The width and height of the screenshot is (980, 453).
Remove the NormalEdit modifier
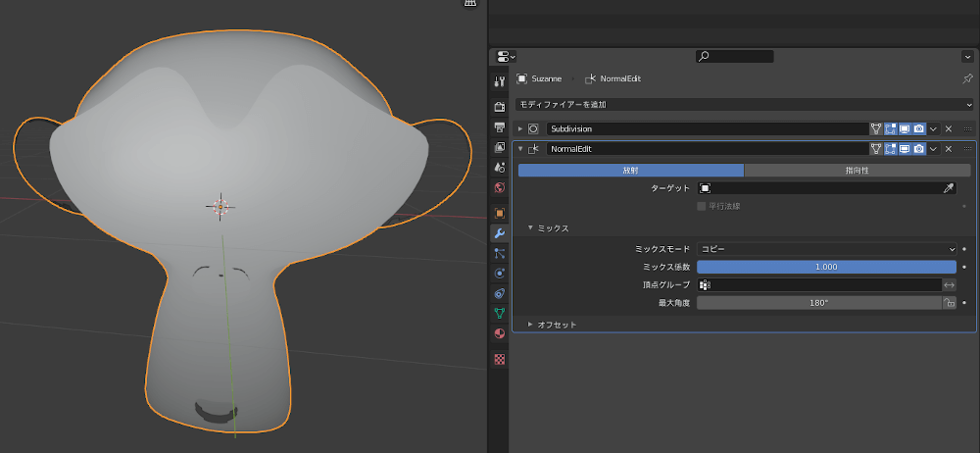[x=948, y=149]
